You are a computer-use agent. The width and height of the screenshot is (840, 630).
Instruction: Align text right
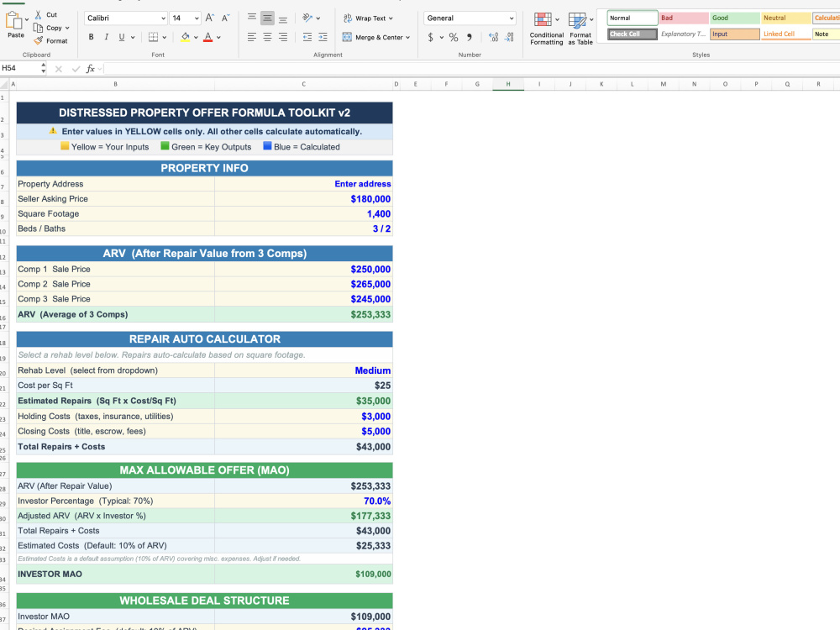click(283, 38)
